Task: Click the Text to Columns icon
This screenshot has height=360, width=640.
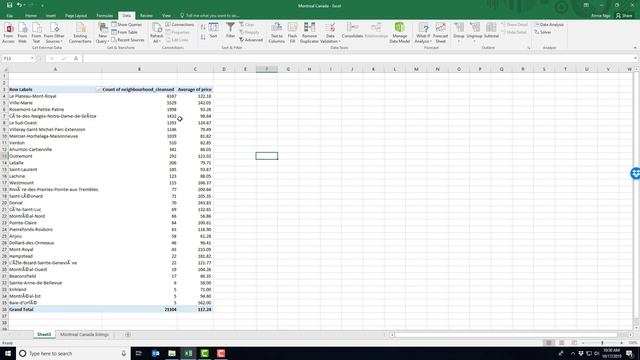Action: [277, 33]
